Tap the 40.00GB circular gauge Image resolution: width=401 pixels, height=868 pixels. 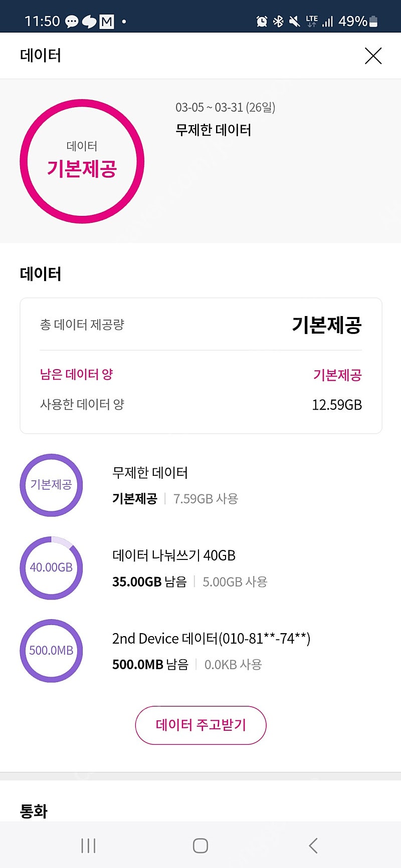(x=51, y=567)
